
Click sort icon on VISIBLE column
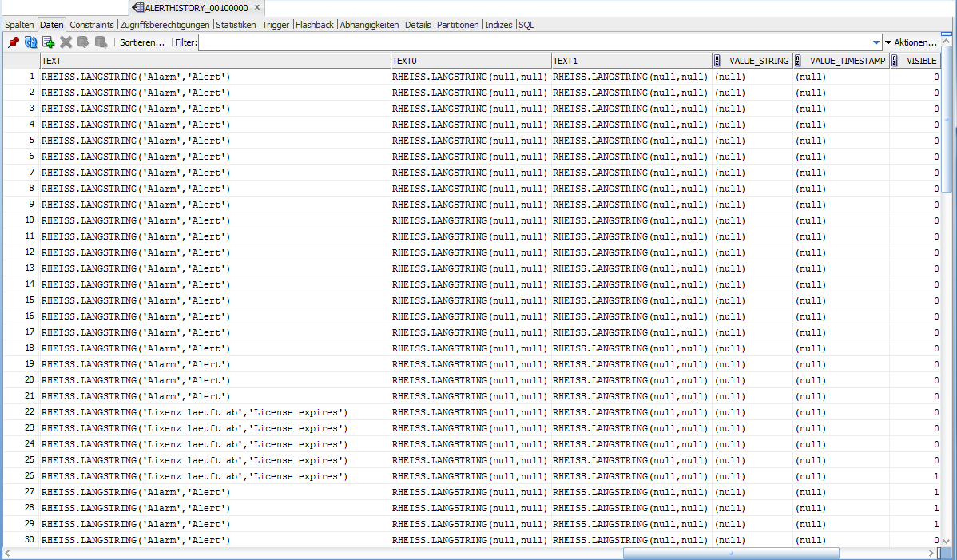click(895, 61)
